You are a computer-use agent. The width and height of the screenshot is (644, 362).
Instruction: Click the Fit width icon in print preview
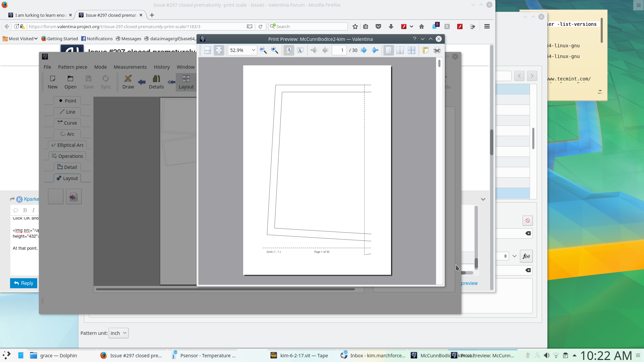click(x=208, y=50)
